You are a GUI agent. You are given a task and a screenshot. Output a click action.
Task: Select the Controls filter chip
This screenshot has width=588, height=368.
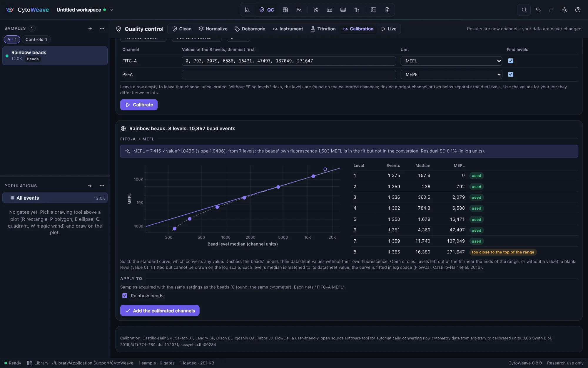click(36, 39)
